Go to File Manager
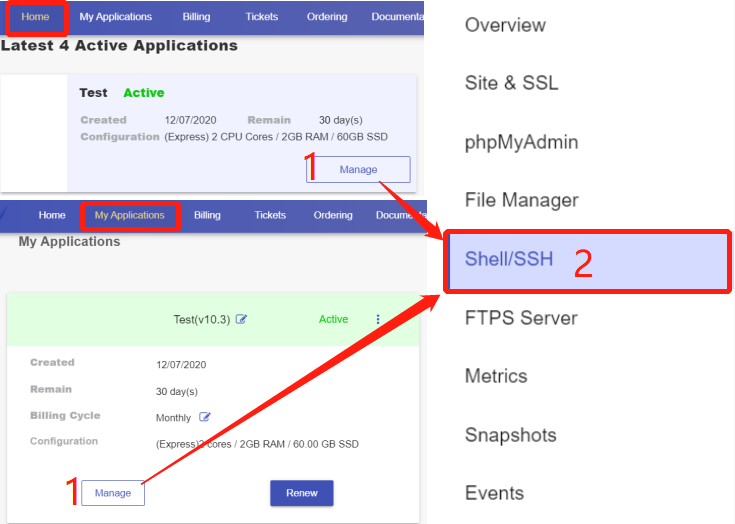This screenshot has width=735, height=524. coord(521,200)
